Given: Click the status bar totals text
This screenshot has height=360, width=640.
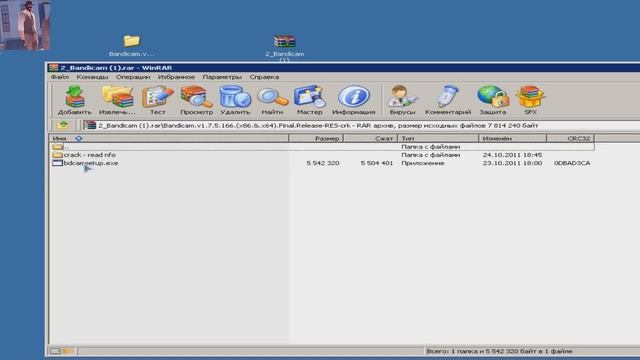Looking at the screenshot, I should [500, 351].
